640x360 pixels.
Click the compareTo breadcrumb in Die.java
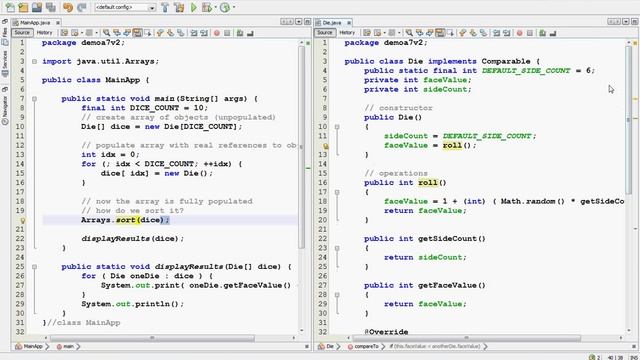363,347
